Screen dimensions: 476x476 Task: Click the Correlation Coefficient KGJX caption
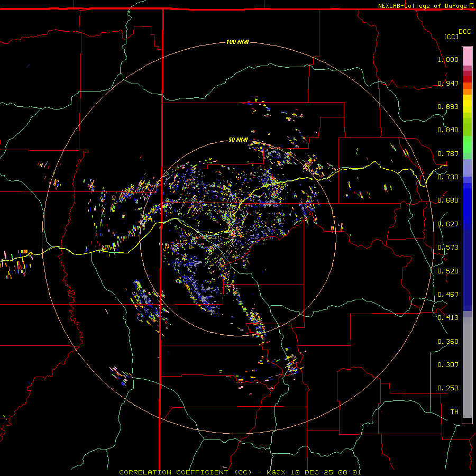[240, 472]
